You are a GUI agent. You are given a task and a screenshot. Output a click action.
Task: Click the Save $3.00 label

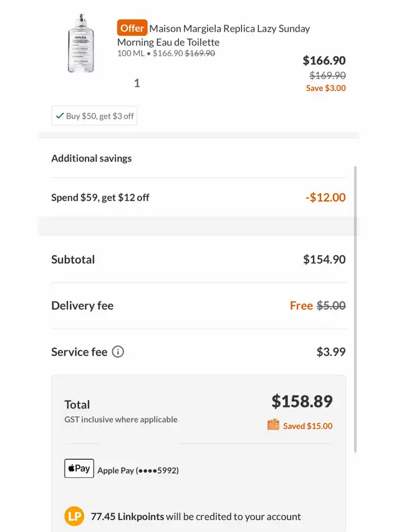[325, 88]
